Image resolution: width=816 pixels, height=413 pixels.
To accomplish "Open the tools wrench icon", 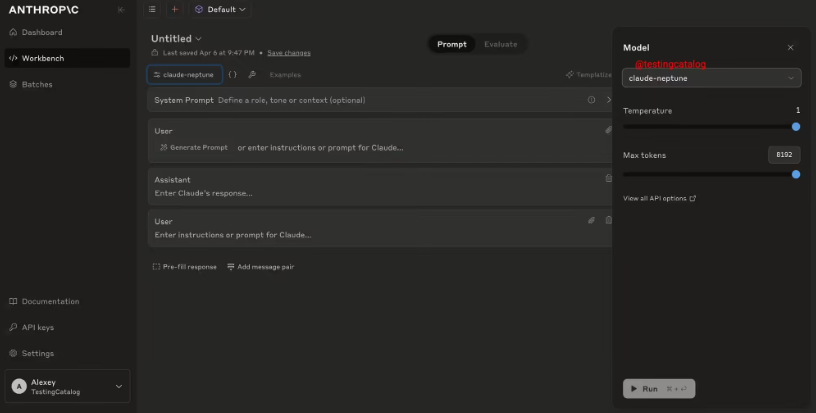I will (x=252, y=75).
